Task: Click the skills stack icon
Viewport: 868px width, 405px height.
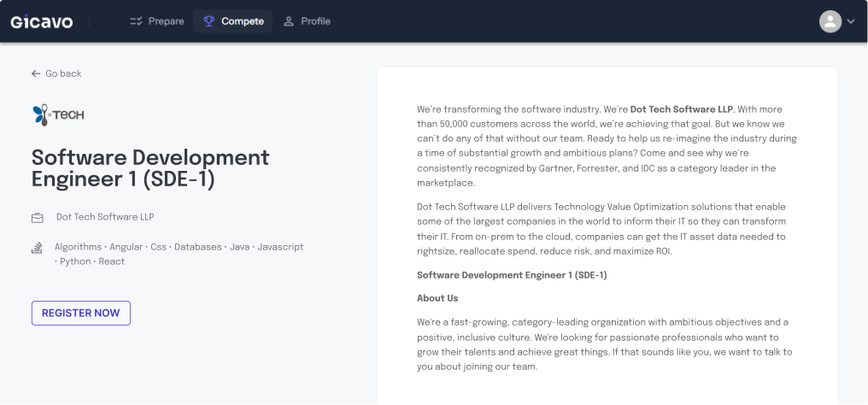Action: [37, 248]
